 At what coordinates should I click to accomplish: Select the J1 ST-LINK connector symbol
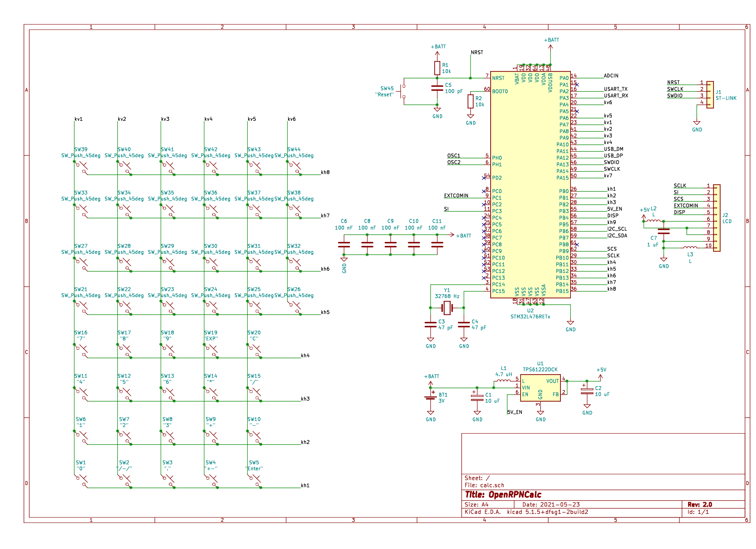710,95
